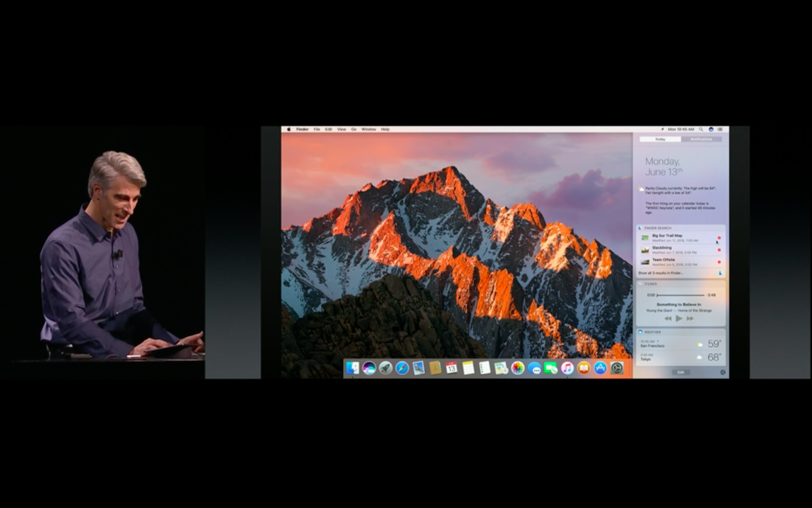
Task: Click the menu bar clock Mon 10:45 AM
Action: [681, 129]
